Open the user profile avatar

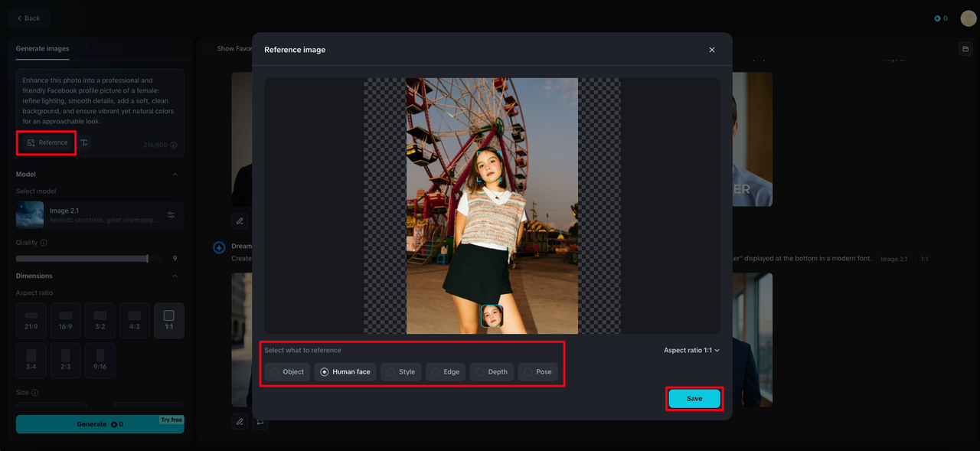[x=968, y=18]
